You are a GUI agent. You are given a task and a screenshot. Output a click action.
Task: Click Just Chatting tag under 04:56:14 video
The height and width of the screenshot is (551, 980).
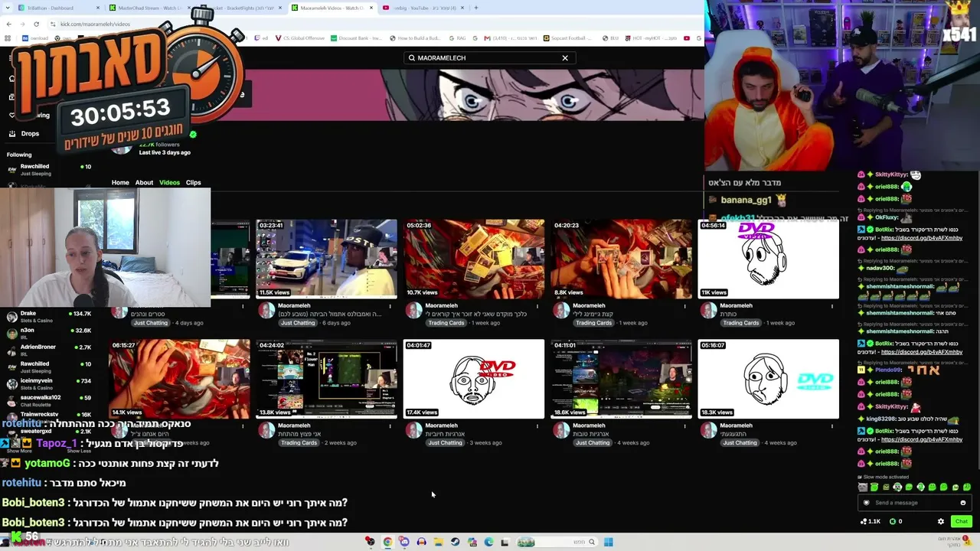(740, 323)
